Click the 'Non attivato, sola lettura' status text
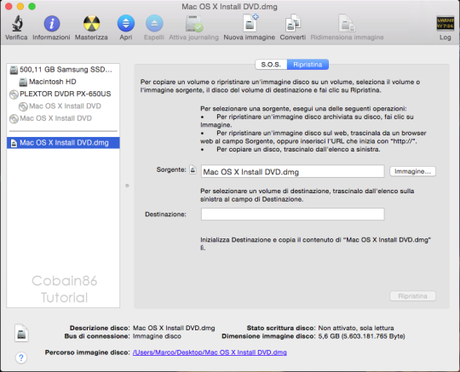Viewport: 460px width, 372px height. (356, 328)
